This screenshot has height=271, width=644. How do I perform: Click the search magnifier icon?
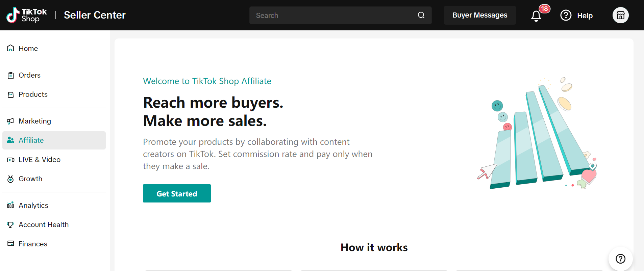click(x=421, y=15)
